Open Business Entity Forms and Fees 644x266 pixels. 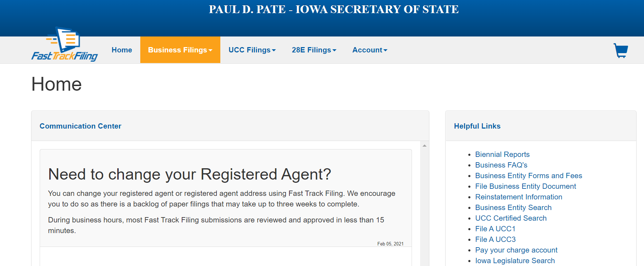(x=529, y=176)
